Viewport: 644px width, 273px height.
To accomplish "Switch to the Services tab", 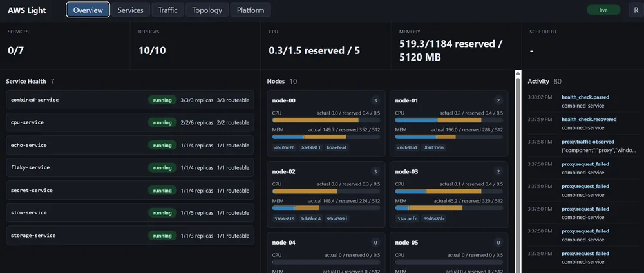I will click(x=131, y=10).
